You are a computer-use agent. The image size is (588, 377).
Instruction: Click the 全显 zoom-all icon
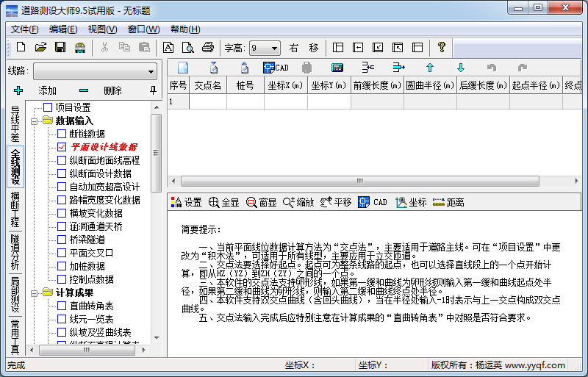tap(224, 202)
